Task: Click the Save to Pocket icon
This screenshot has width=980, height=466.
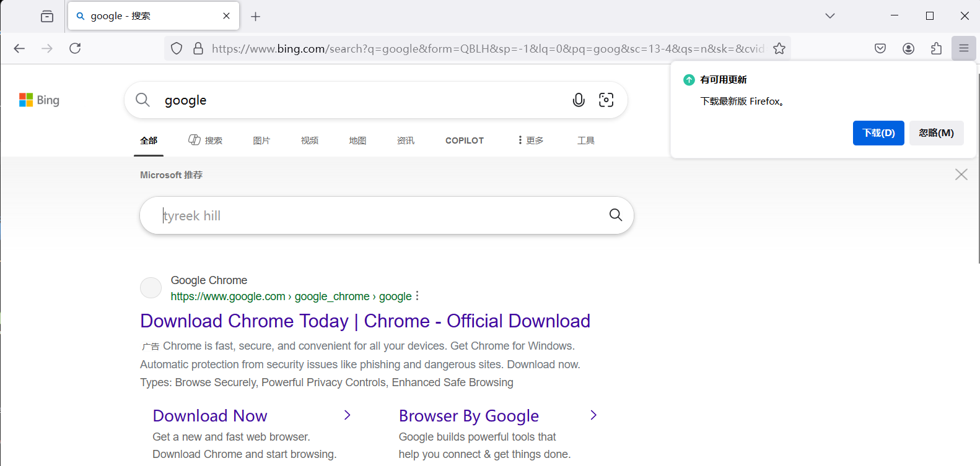Action: (x=880, y=48)
